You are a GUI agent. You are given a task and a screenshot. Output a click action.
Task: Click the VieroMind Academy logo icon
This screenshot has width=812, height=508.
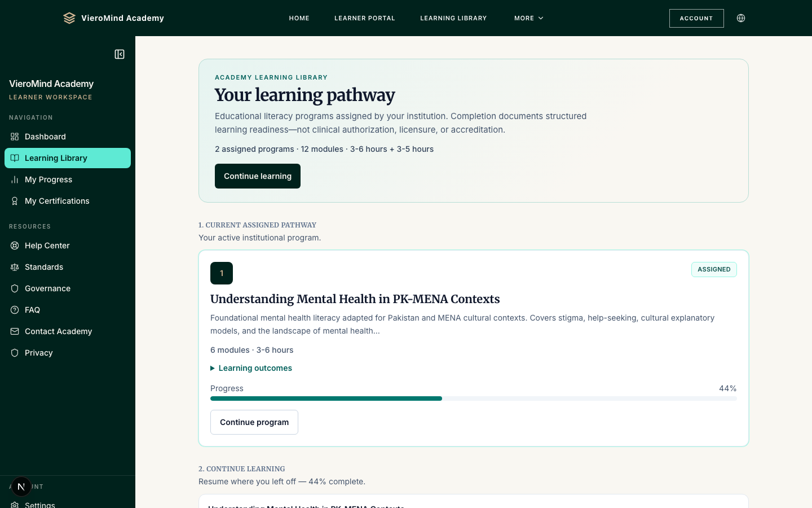click(x=69, y=18)
